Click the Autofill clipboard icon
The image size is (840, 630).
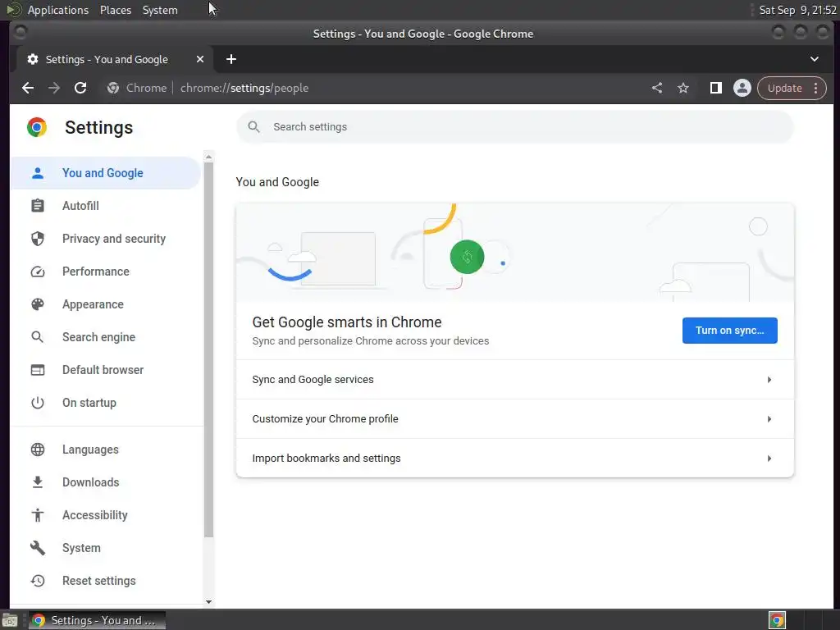(38, 206)
